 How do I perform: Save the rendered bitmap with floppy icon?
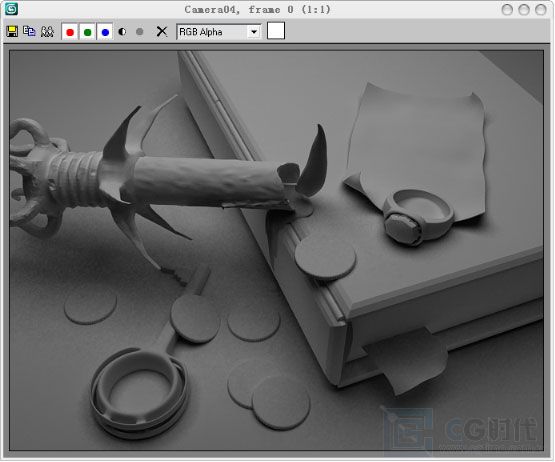point(12,32)
